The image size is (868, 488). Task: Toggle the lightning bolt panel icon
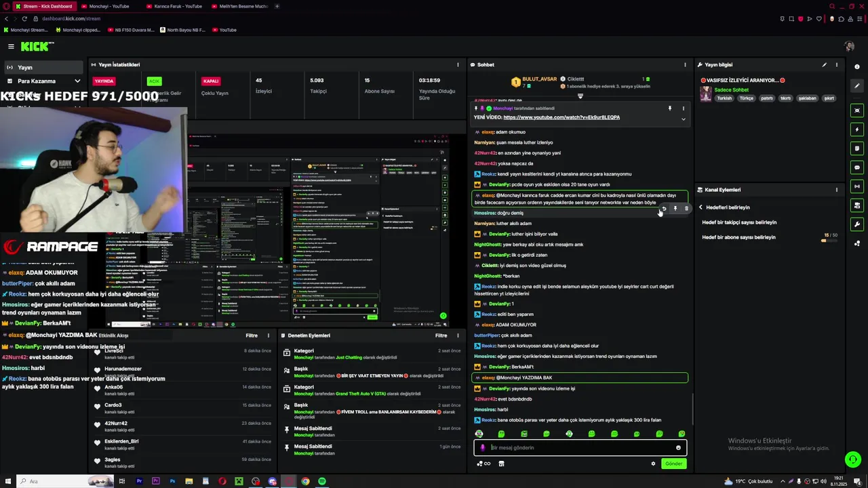(x=857, y=129)
